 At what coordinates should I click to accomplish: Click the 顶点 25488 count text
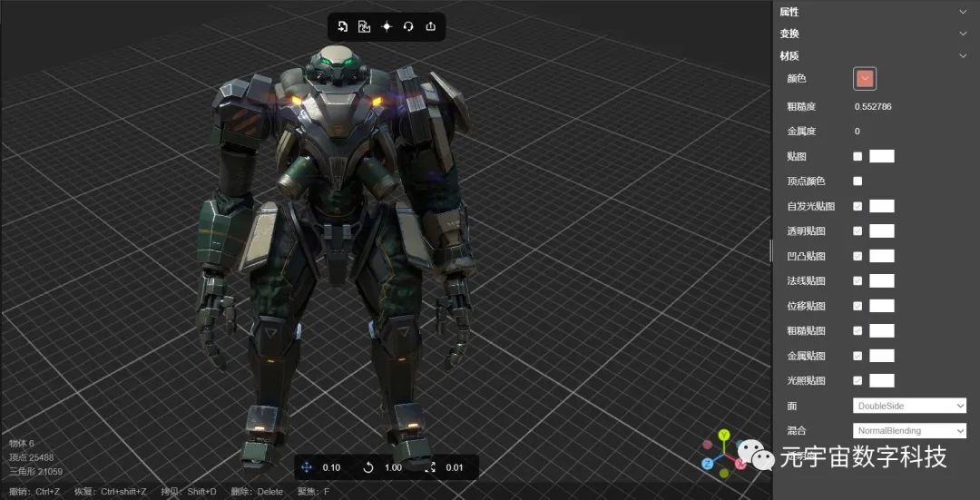(31, 457)
